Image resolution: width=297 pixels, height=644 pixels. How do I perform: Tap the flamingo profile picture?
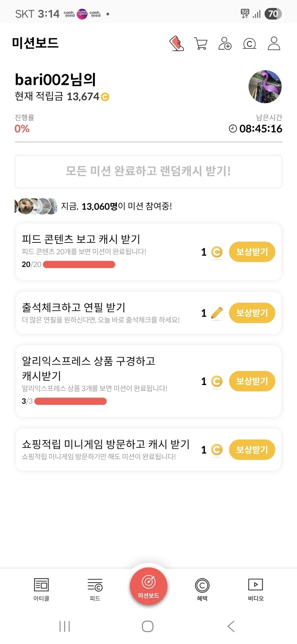pos(265,87)
